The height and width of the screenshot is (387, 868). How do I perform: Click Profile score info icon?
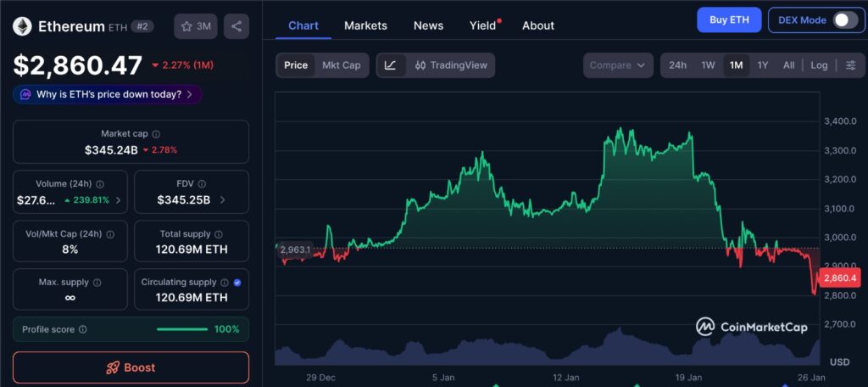tap(83, 329)
